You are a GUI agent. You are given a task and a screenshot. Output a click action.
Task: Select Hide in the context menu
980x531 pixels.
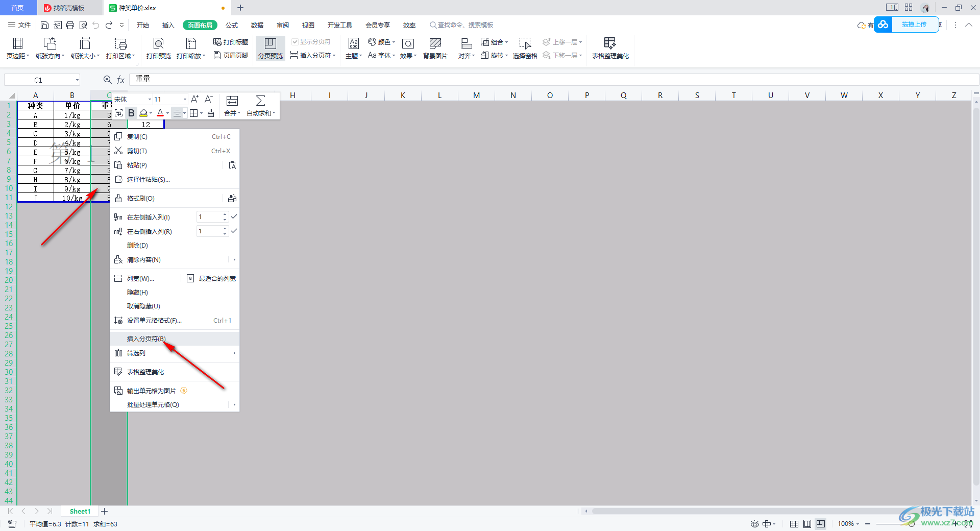[x=175, y=293]
